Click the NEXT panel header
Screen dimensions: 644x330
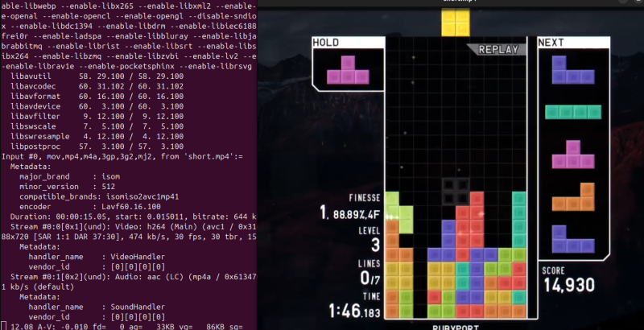[x=551, y=43]
